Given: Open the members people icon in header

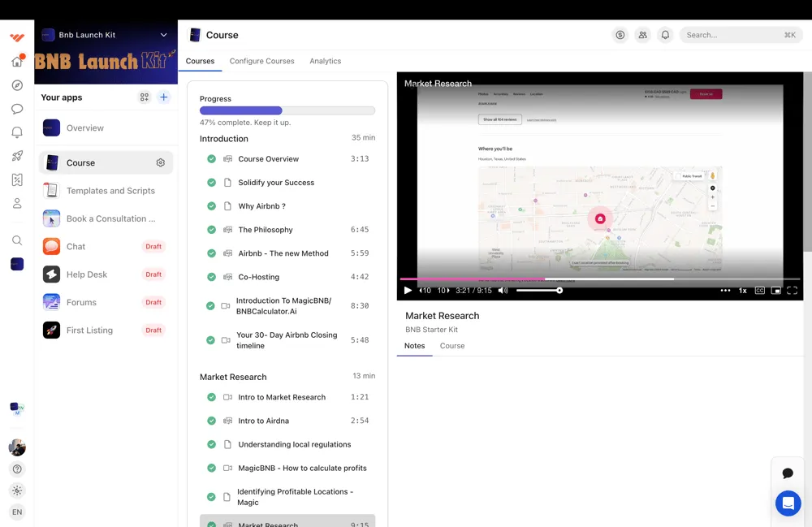Looking at the screenshot, I should tap(642, 35).
